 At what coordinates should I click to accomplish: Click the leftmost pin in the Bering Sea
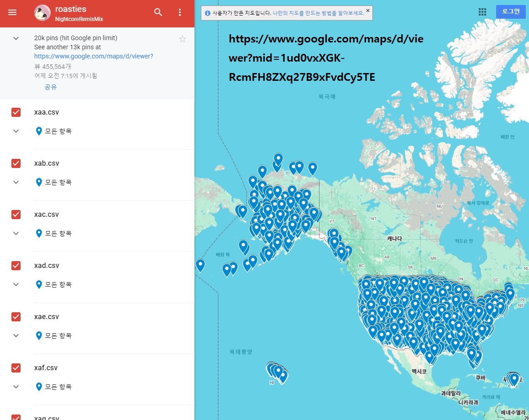click(200, 265)
